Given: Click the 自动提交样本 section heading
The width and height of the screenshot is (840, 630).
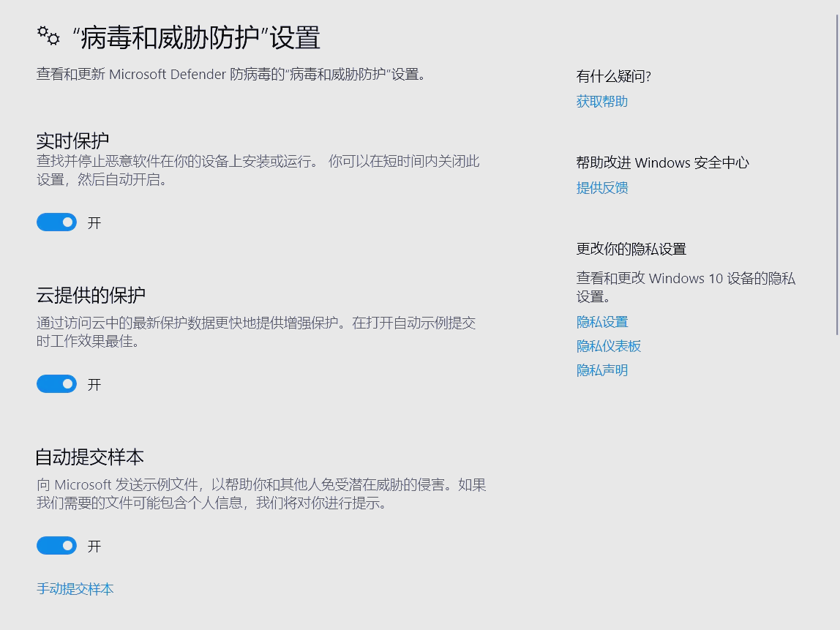Looking at the screenshot, I should (x=90, y=457).
